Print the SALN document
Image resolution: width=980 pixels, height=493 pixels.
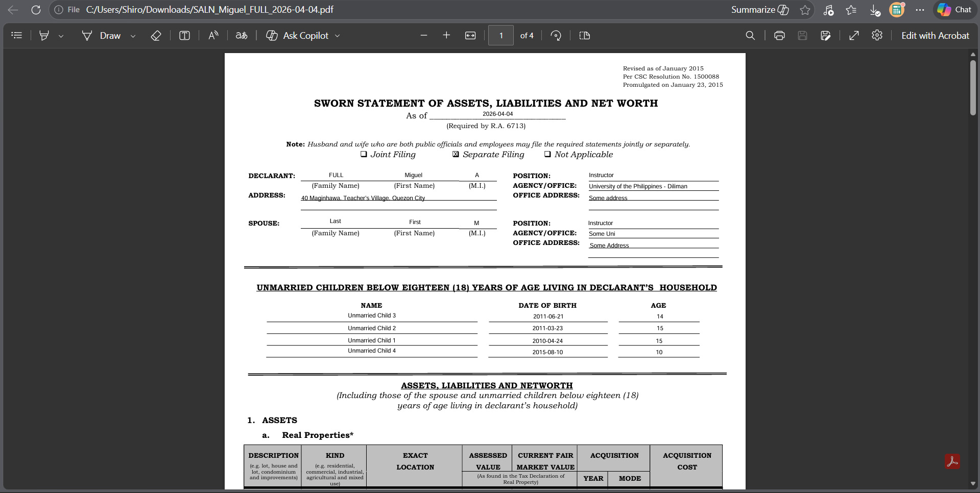tap(779, 35)
